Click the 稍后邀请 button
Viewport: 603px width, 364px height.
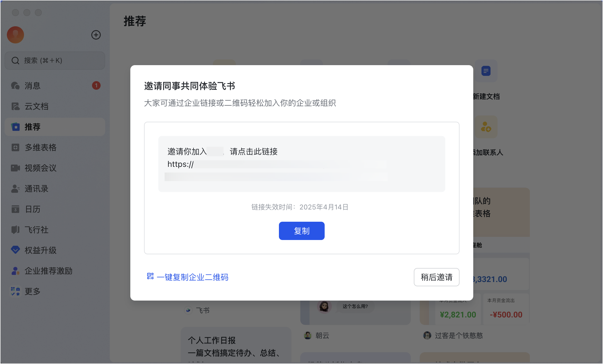(x=436, y=277)
